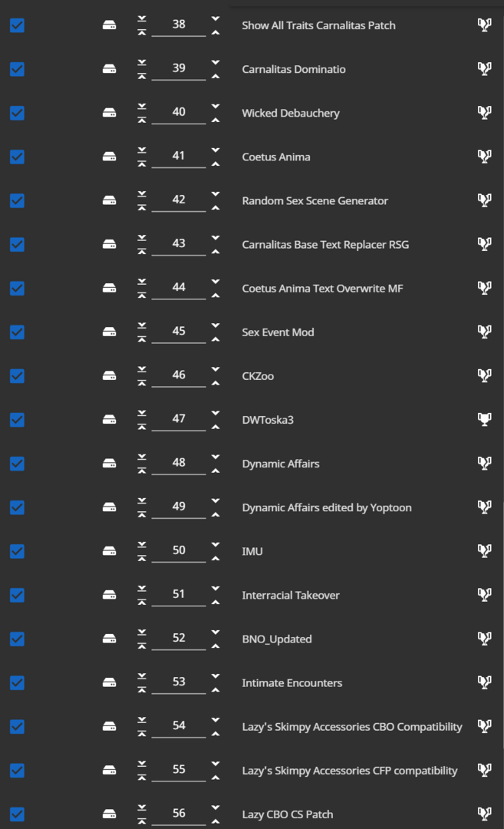Click Lazy's Skimpy Accessories CFP compatibility name
504x829 pixels.
pyautogui.click(x=350, y=771)
